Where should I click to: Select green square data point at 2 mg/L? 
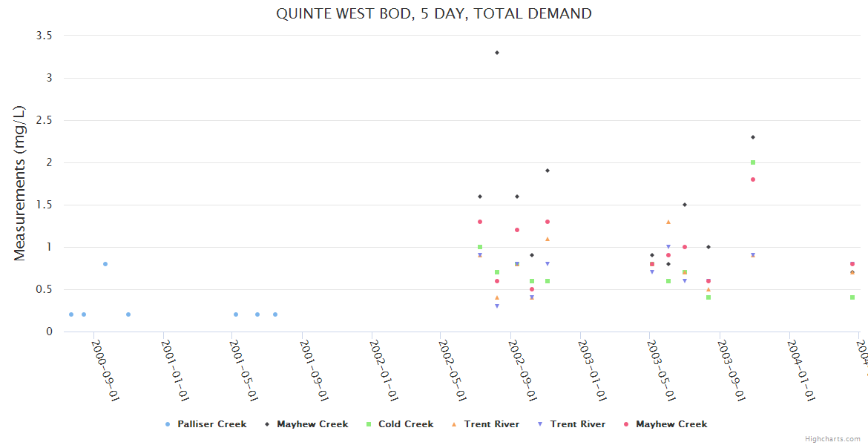[x=753, y=162]
